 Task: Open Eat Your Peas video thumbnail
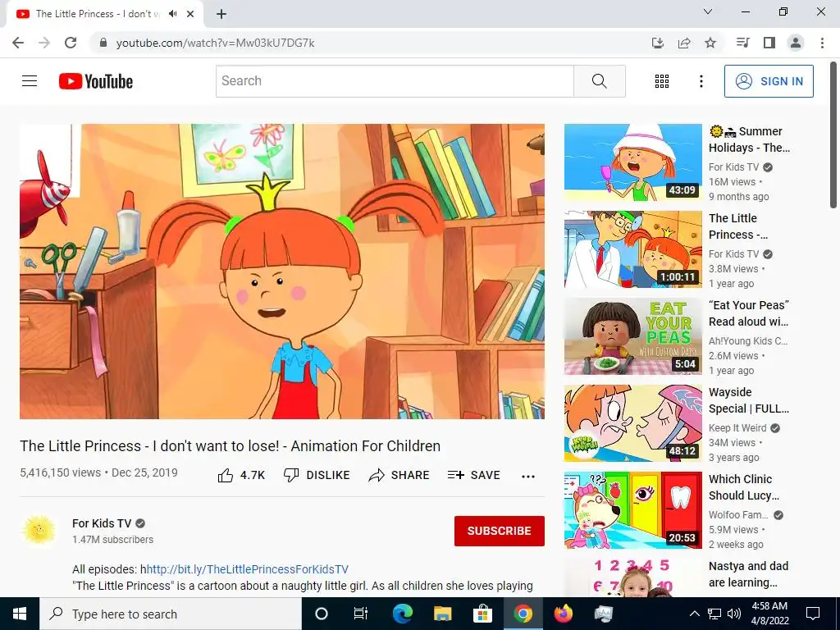tap(632, 336)
